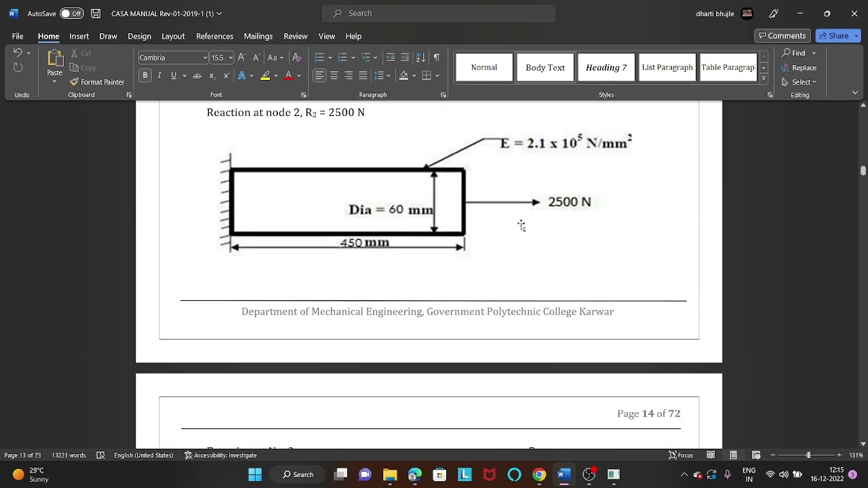Click the Undo arrow icon
This screenshot has width=868, height=488.
click(x=18, y=53)
